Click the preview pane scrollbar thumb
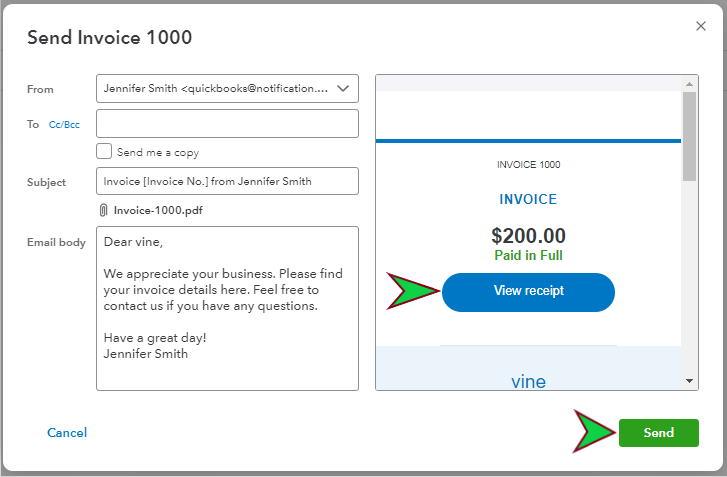Screen dimensions: 727x477 pos(690,135)
